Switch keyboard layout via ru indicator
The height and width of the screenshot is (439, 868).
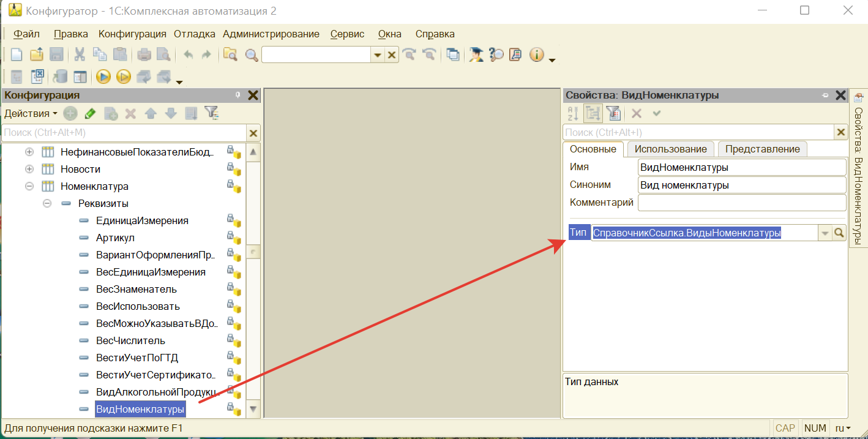click(844, 429)
